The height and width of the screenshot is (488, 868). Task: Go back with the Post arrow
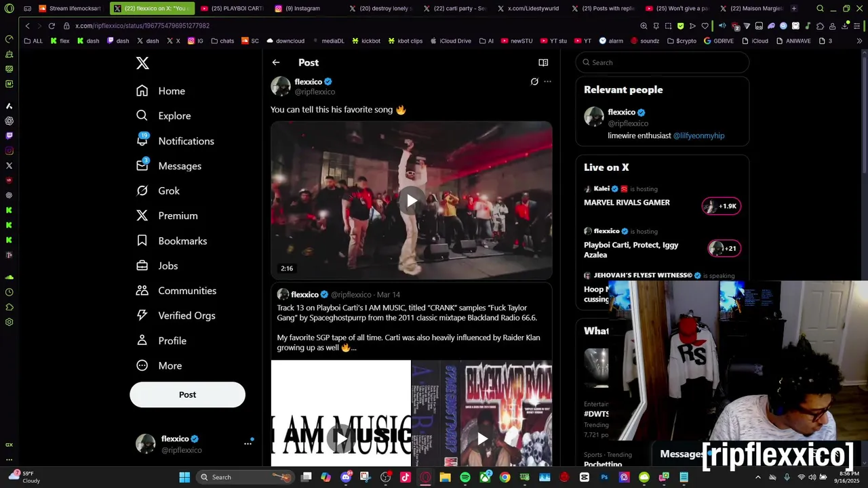(276, 62)
